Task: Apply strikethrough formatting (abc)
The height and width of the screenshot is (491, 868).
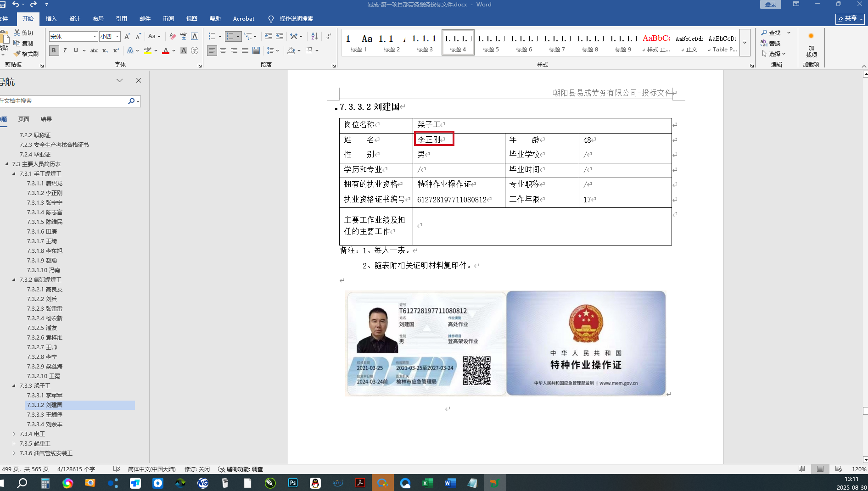Action: [x=94, y=50]
